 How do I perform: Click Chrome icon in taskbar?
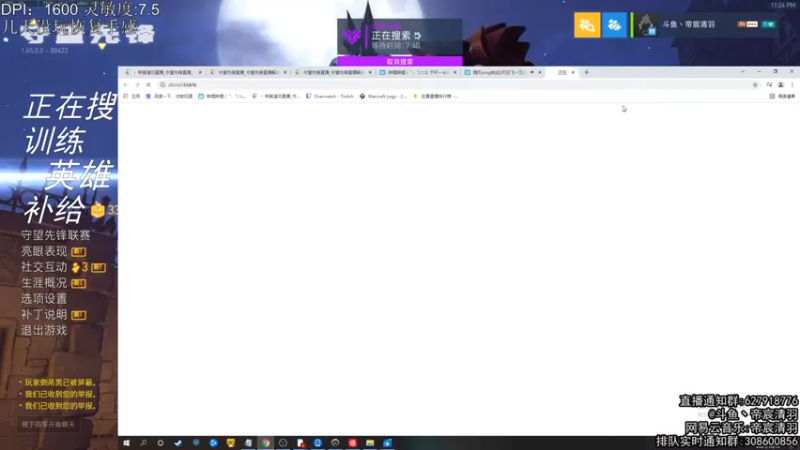[x=265, y=443]
